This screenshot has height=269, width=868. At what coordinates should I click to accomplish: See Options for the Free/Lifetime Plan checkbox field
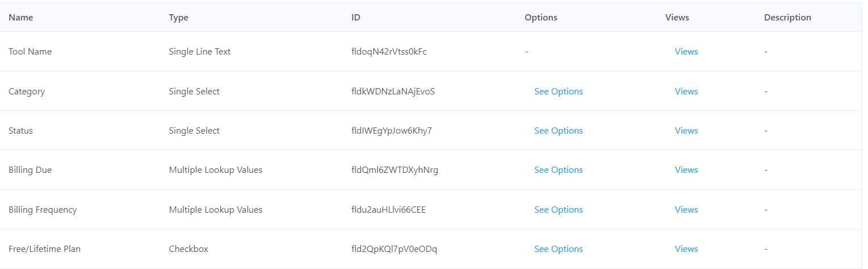[x=558, y=249]
